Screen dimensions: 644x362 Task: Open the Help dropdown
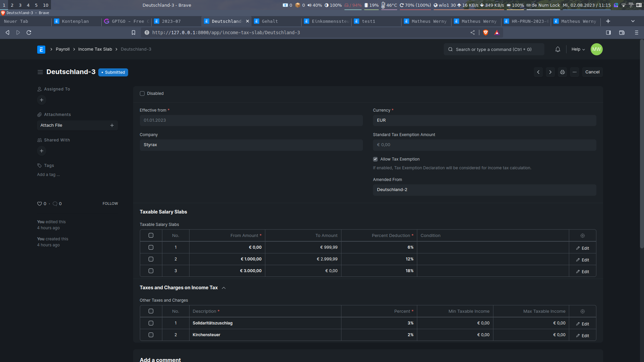click(578, 49)
